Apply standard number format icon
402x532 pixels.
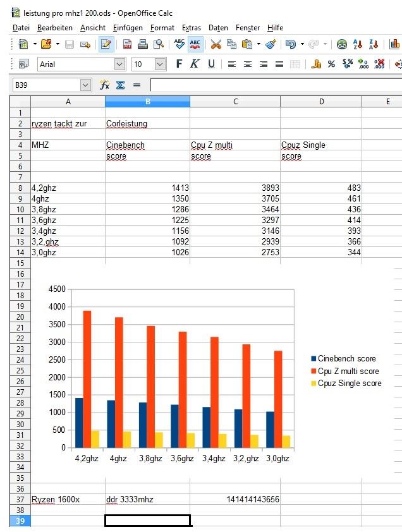pyautogui.click(x=348, y=64)
